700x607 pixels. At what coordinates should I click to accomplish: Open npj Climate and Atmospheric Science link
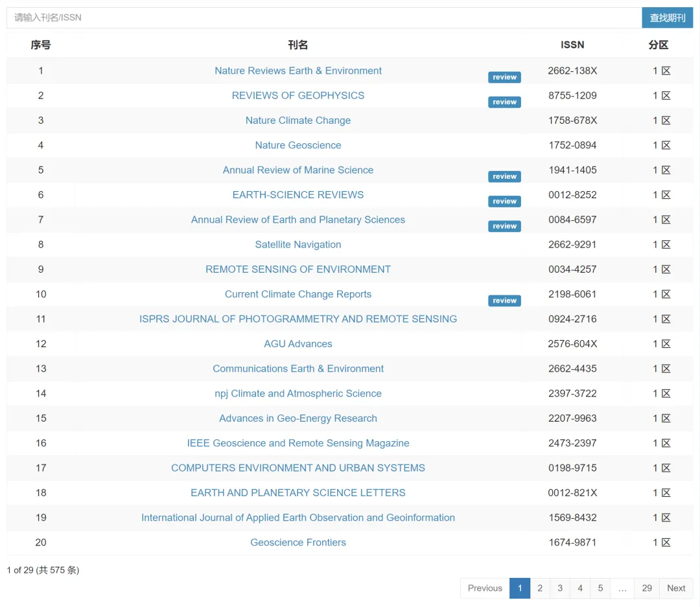click(298, 393)
